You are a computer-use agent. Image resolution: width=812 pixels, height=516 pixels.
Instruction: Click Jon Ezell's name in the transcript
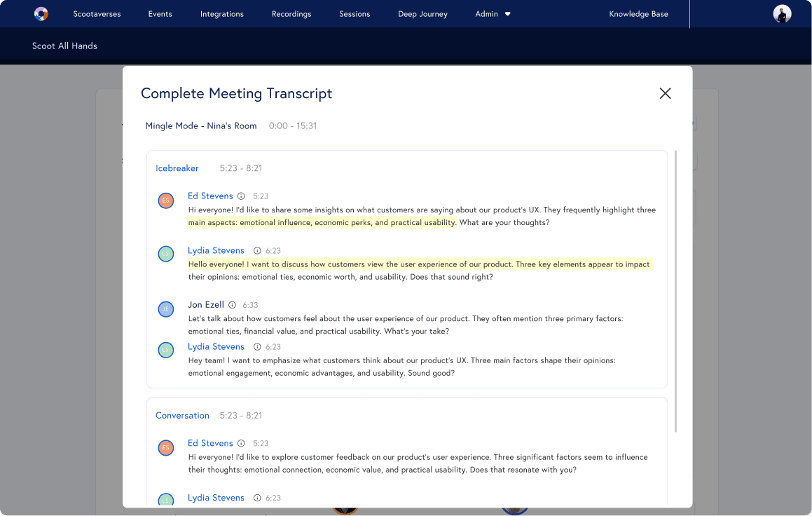point(206,305)
